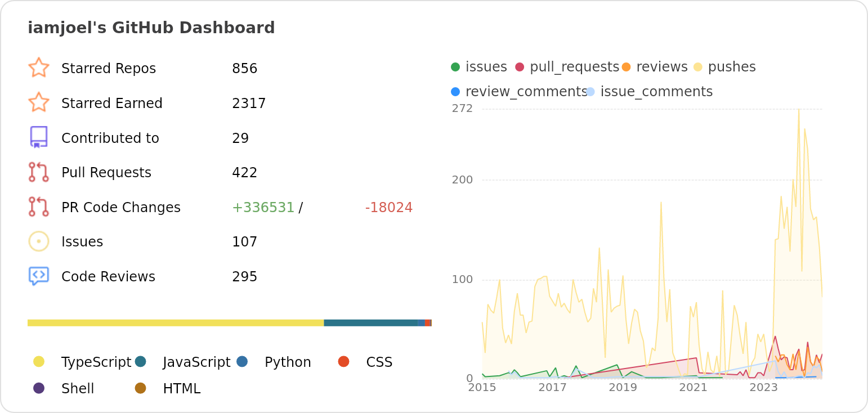Image resolution: width=868 pixels, height=413 pixels.
Task: Click the Issues label
Action: pyautogui.click(x=82, y=242)
